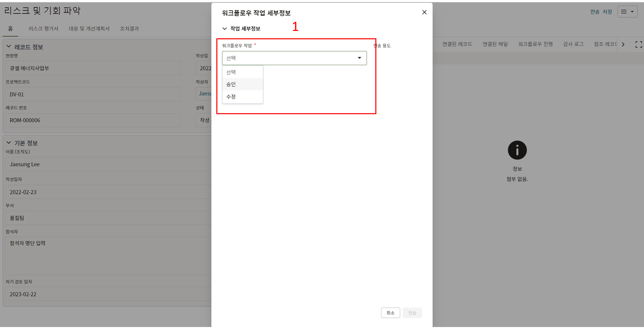Open the 워크플로우 작업 dropdown

294,58
